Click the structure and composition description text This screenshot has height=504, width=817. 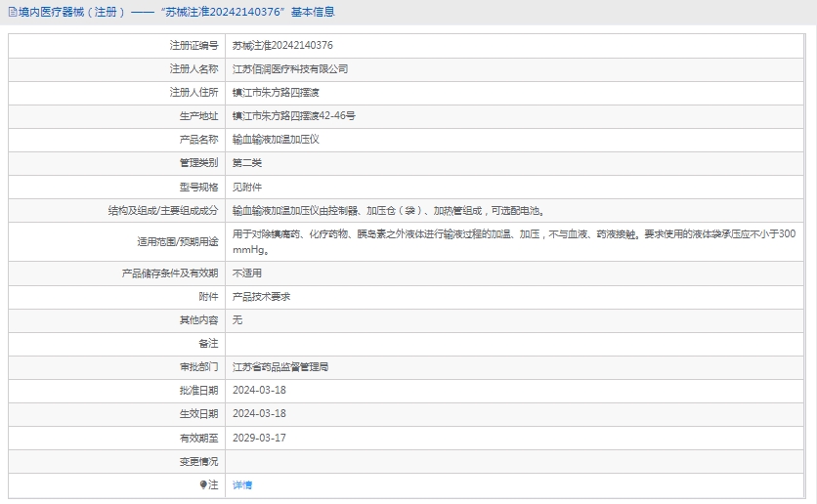pyautogui.click(x=387, y=210)
